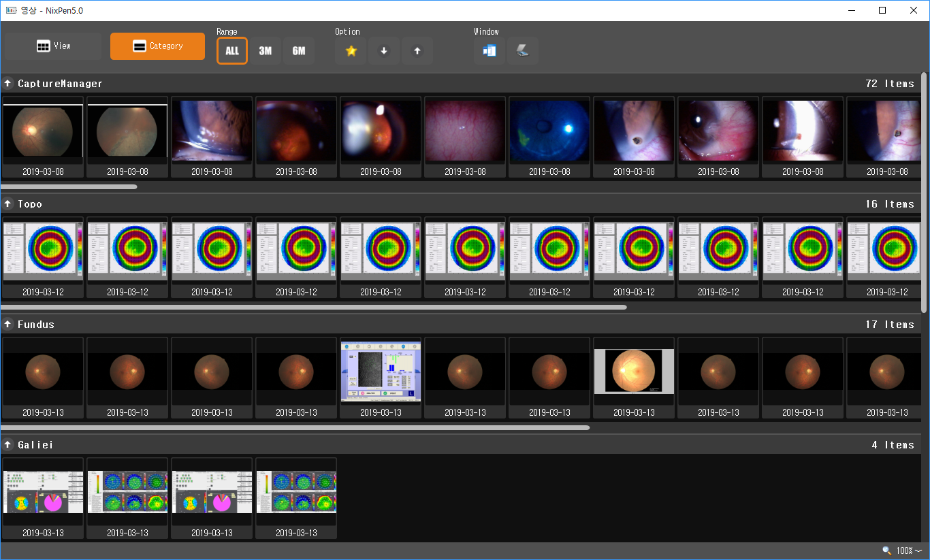Click the CaptureManager horizontal scrollbar
The height and width of the screenshot is (560, 930).
(69, 186)
